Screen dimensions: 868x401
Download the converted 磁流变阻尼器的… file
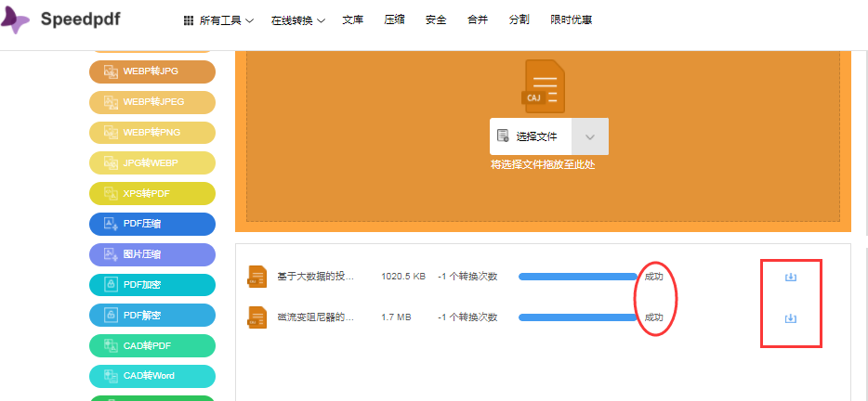click(x=791, y=318)
